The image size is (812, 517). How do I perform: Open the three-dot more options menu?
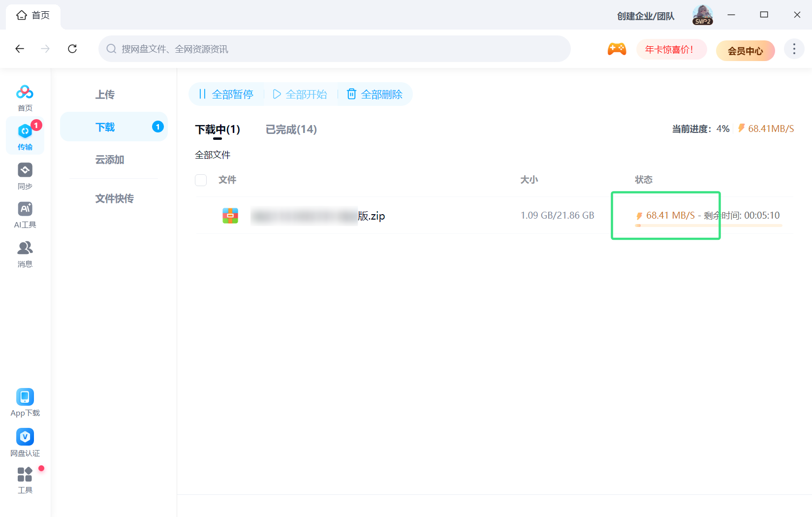click(794, 49)
